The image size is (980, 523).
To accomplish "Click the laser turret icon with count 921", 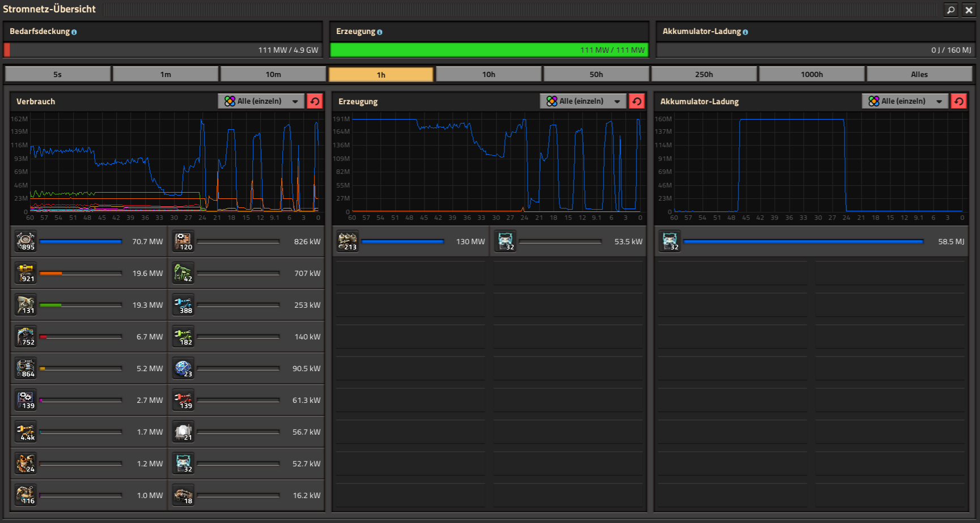I will (x=26, y=273).
